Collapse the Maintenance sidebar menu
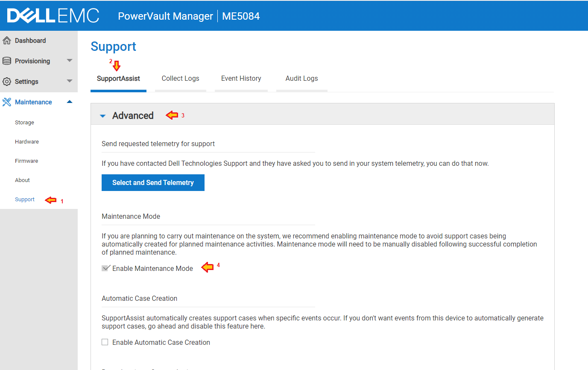Screen dimensions: 588x370 (69, 102)
